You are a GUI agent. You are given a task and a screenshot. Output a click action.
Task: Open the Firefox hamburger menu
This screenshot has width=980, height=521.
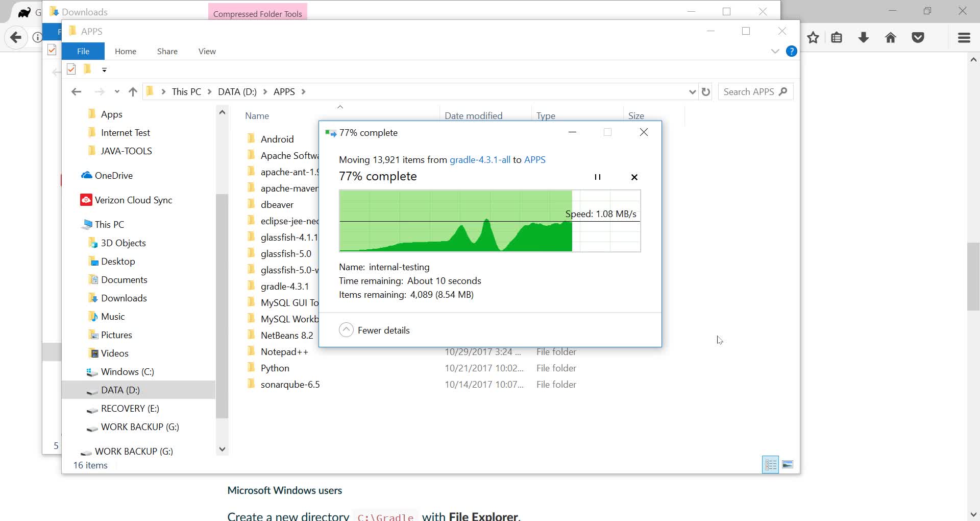click(x=964, y=37)
